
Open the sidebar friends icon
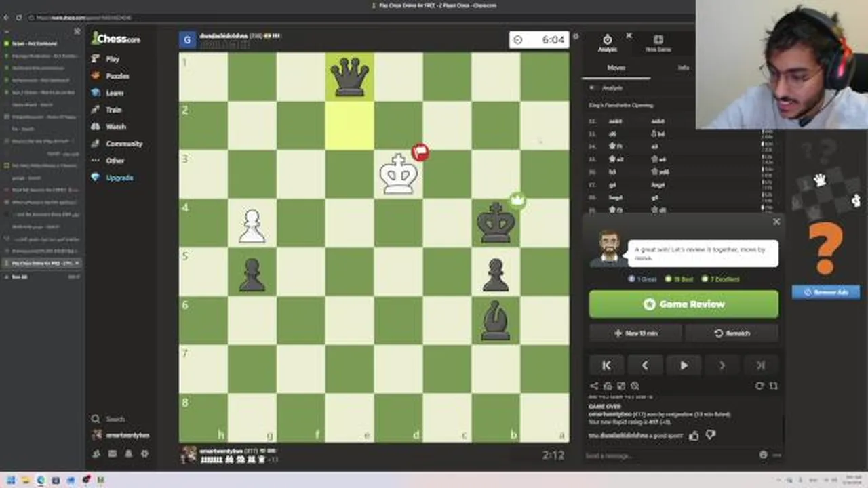tap(96, 453)
